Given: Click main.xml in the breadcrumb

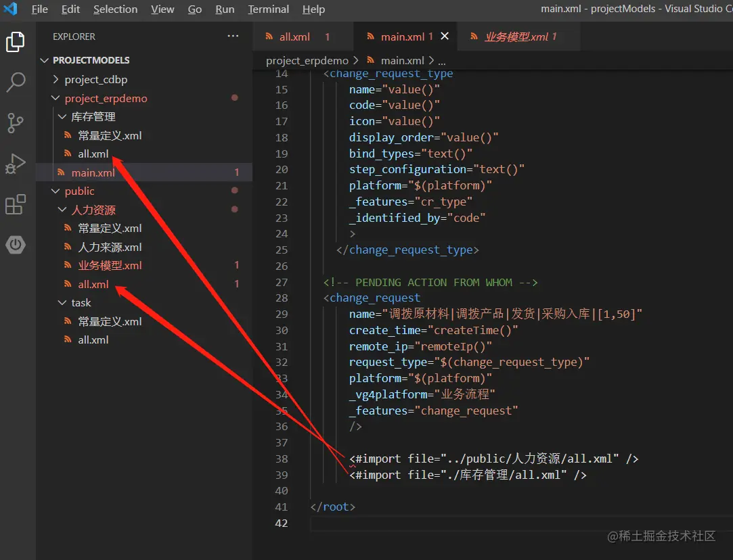Looking at the screenshot, I should pyautogui.click(x=402, y=60).
